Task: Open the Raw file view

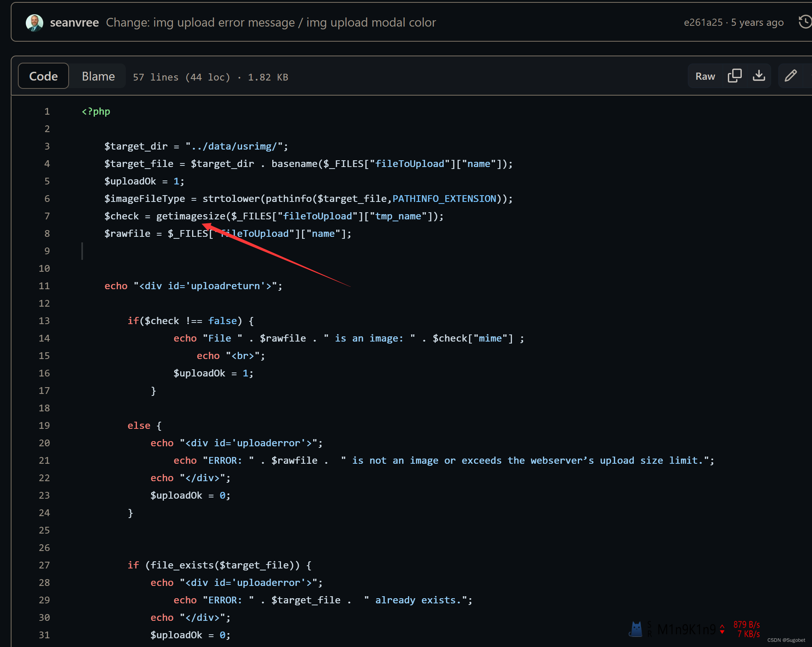Action: coord(705,76)
